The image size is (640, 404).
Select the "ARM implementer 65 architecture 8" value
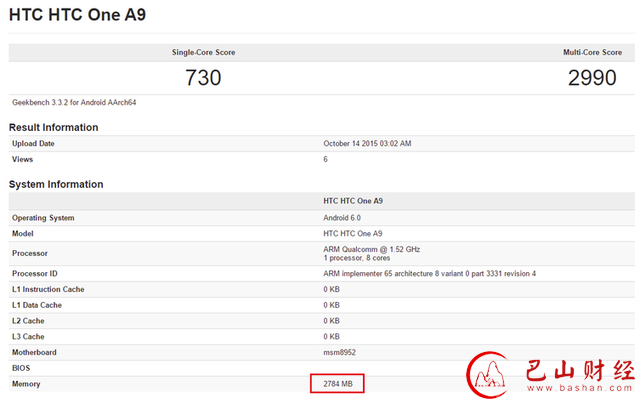coord(429,273)
